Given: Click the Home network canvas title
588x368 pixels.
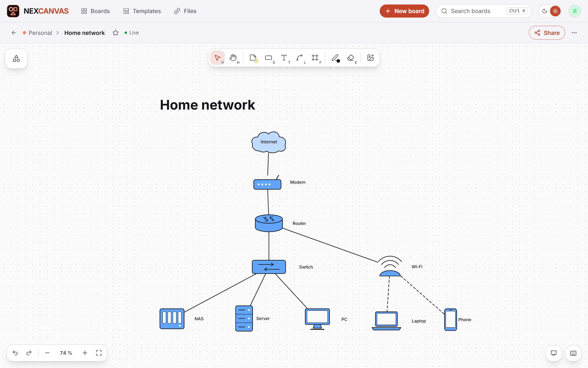Looking at the screenshot, I should pos(207,105).
